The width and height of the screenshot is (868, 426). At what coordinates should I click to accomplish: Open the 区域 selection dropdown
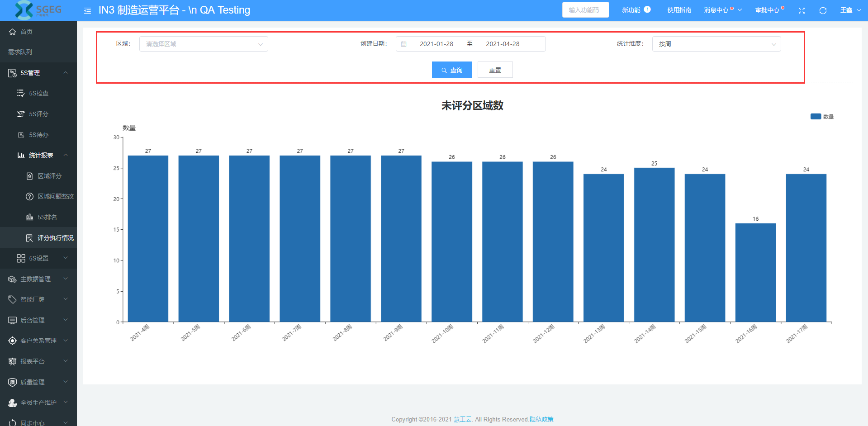point(204,44)
